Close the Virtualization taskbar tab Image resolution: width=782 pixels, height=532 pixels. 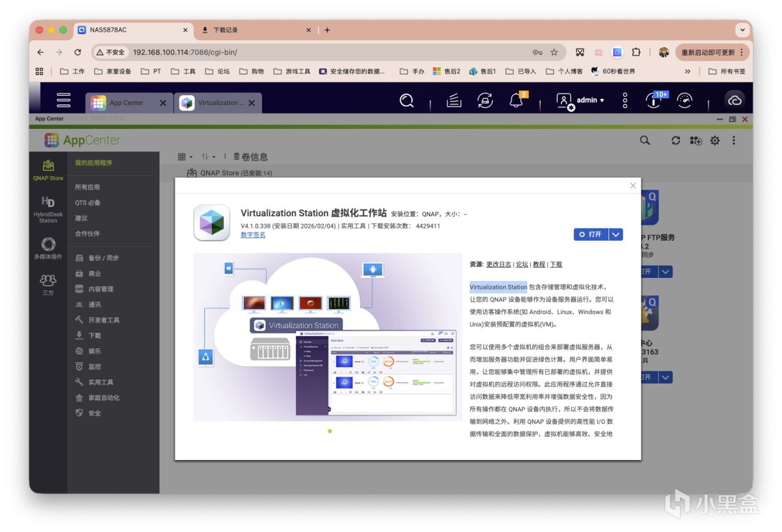tap(251, 103)
